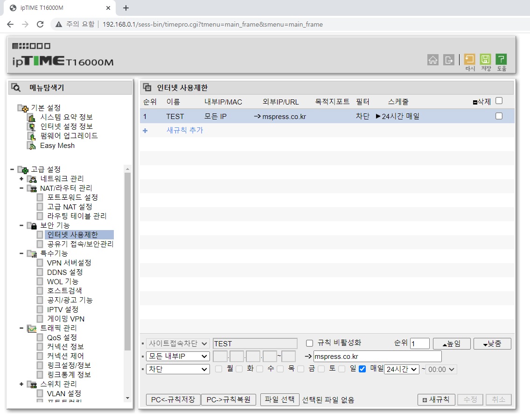
Task: Click the 새규칙 추가 link
Action: 185,130
